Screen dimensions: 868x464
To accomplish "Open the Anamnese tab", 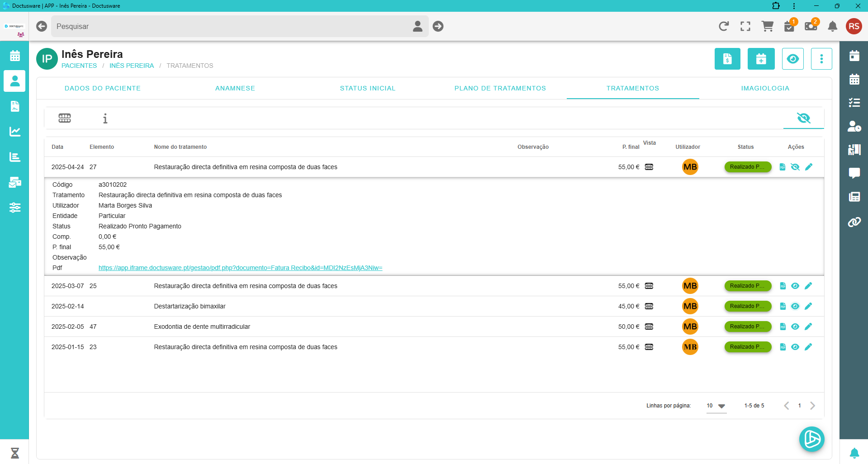I will [x=235, y=88].
